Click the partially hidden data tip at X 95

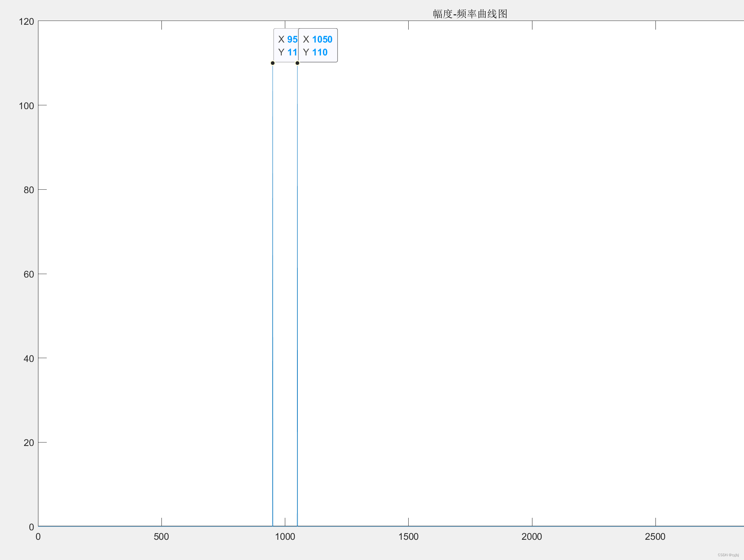coord(286,45)
